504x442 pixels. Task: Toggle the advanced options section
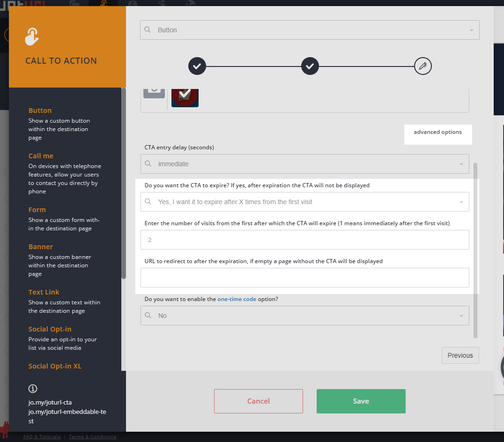437,133
